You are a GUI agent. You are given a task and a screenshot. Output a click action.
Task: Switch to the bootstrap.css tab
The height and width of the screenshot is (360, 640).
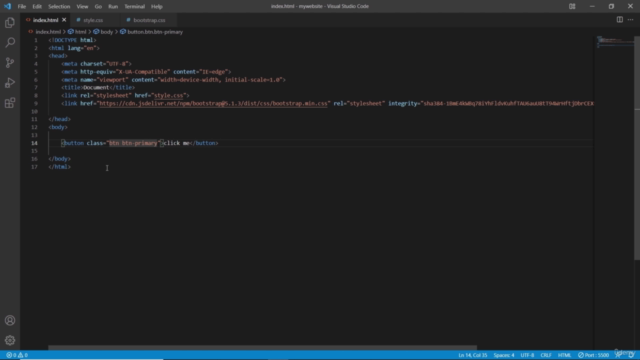[149, 20]
